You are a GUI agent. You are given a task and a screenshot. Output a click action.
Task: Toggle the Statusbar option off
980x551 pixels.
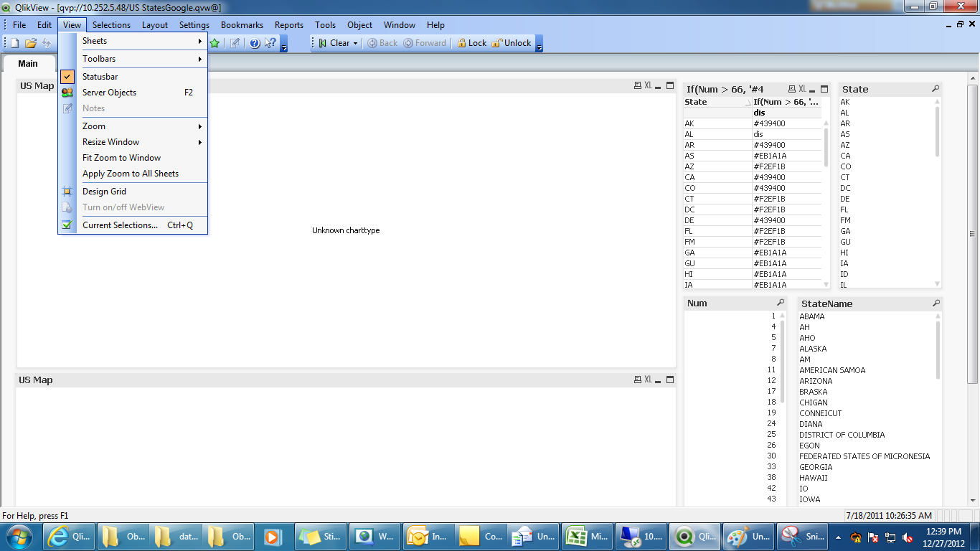click(133, 77)
